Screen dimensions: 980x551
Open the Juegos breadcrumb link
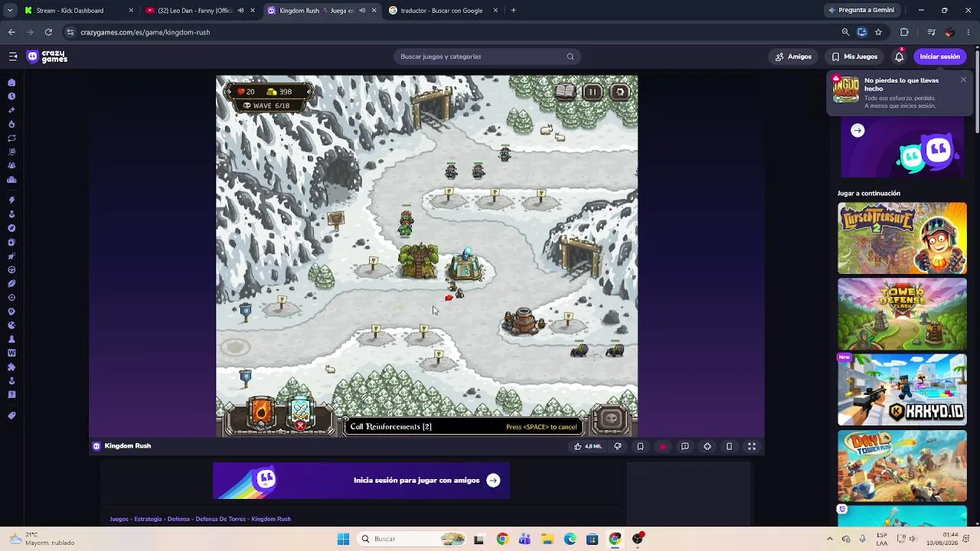(119, 519)
